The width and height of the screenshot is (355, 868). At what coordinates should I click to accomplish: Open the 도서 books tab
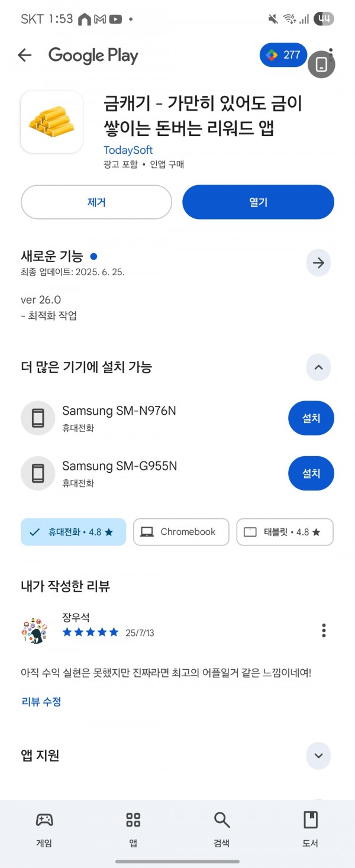[311, 830]
